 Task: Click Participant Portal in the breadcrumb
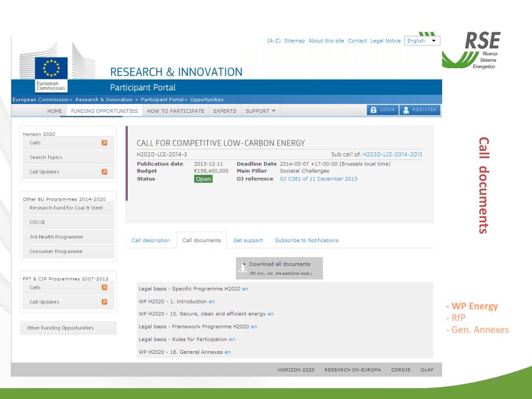tap(162, 100)
